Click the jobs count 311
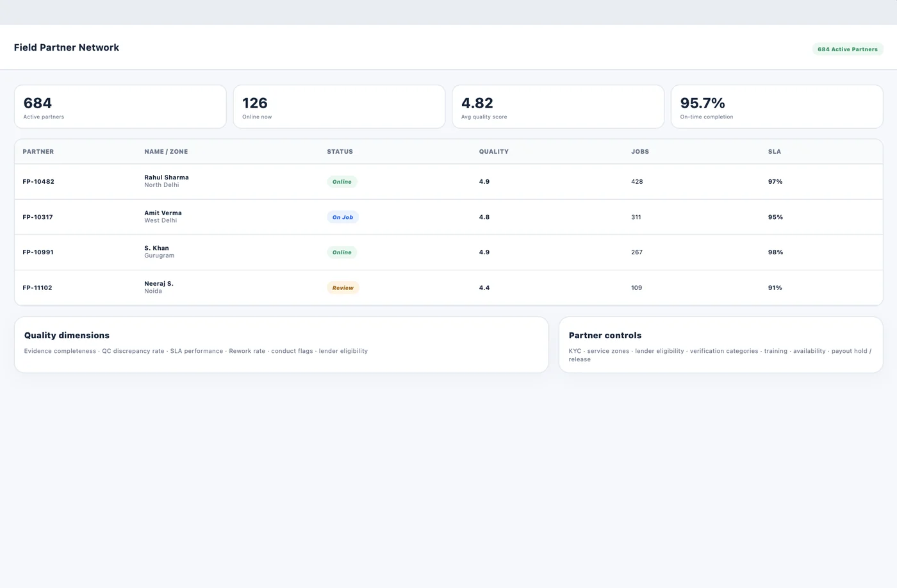The image size is (897, 588). (x=636, y=217)
